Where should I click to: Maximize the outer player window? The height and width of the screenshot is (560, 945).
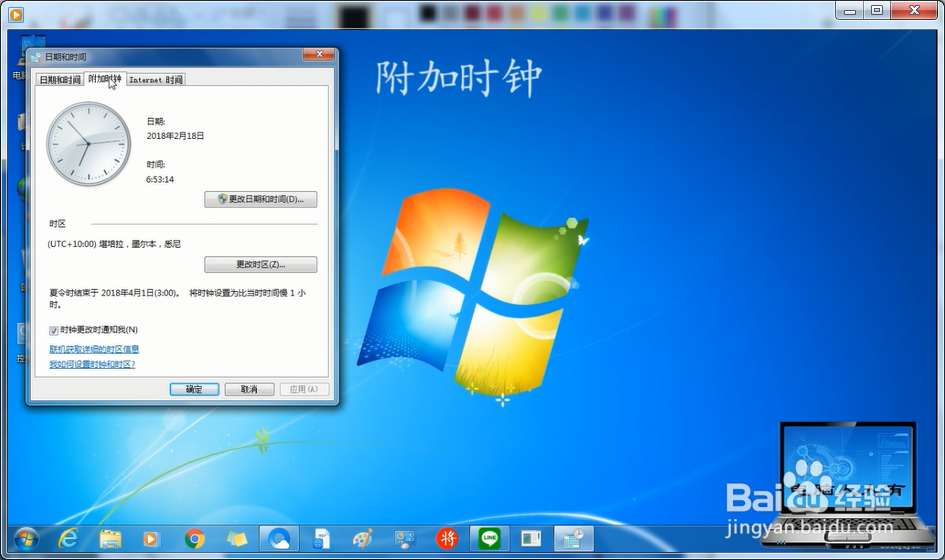click(877, 10)
